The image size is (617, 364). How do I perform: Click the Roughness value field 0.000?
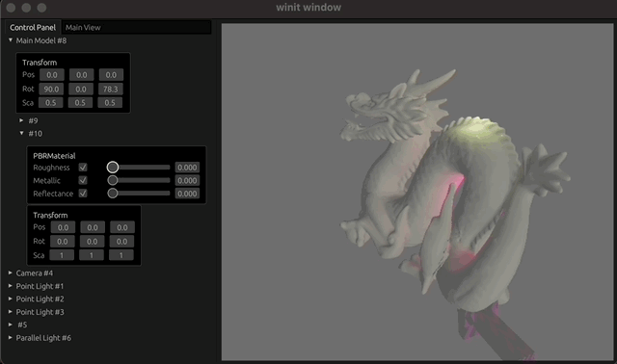coord(187,168)
